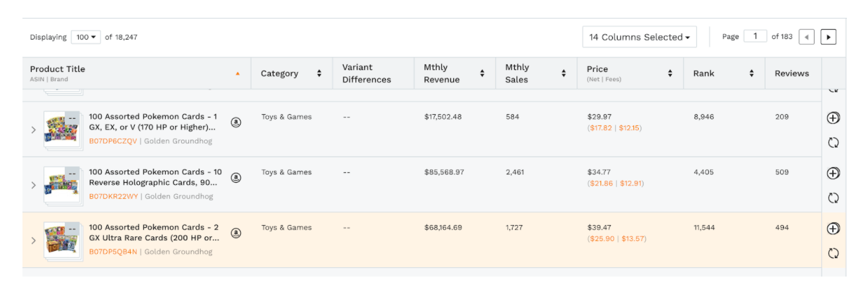Expand the B07DKR22WY product row
Viewport: 868px width, 297px height.
(33, 185)
